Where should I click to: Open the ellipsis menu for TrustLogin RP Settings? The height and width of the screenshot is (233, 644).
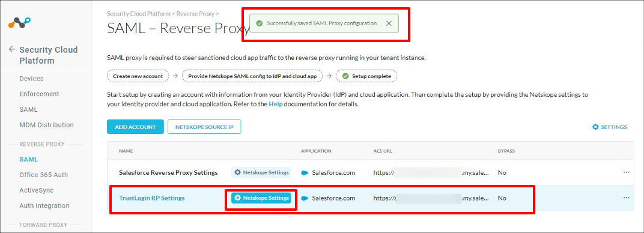[626, 198]
